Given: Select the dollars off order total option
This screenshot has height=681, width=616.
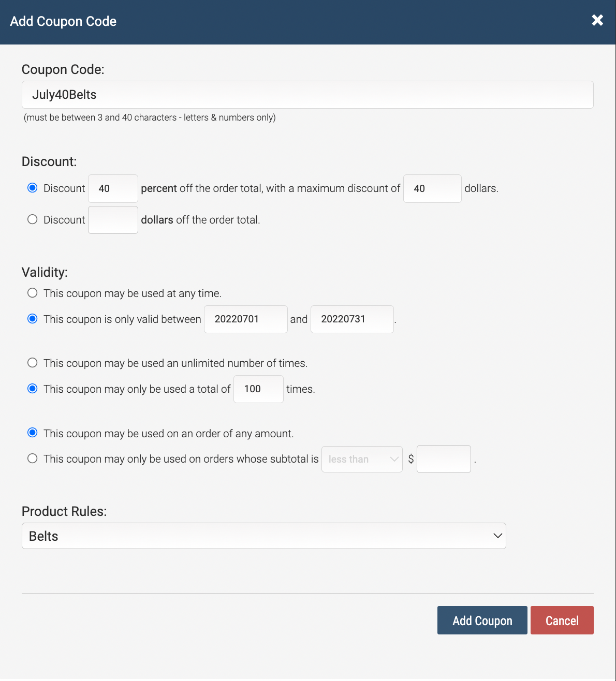Looking at the screenshot, I should 32,219.
